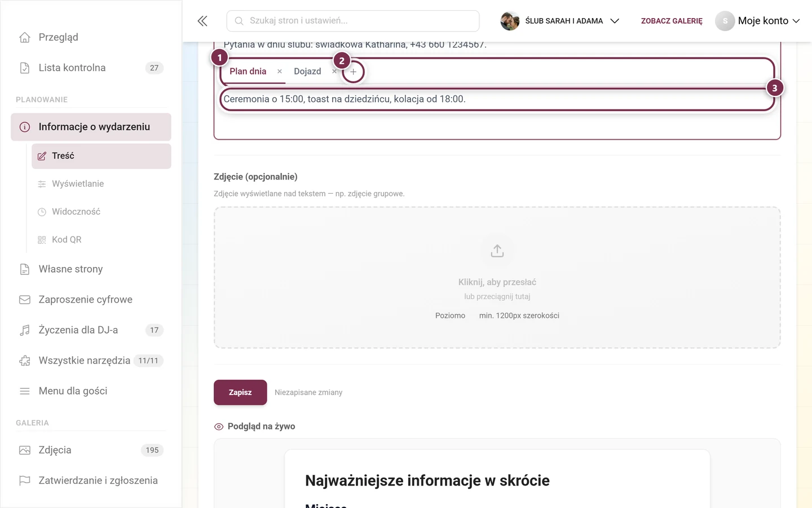
Task: Click the Lista kontrolna badge showing 27
Action: click(x=155, y=68)
